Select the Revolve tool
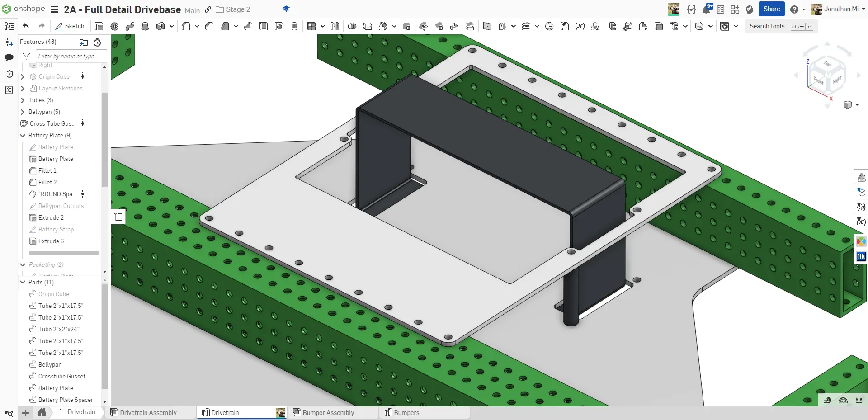Viewport: 868px width, 420px height. tap(114, 26)
